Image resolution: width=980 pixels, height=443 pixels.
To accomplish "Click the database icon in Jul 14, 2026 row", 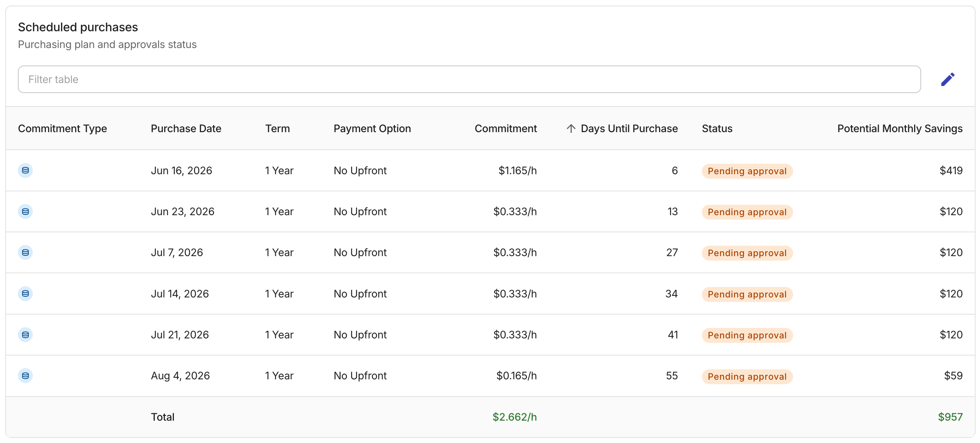I will click(25, 294).
